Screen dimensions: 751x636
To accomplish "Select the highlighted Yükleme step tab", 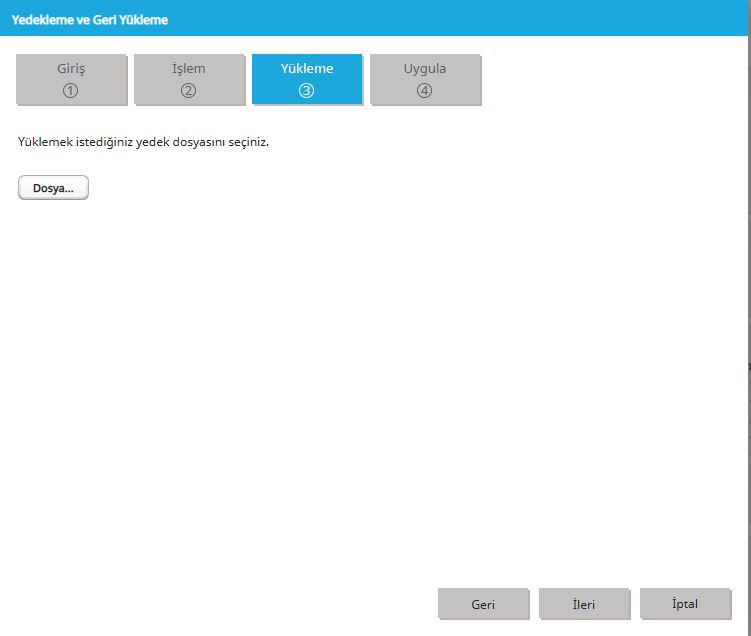I will click(307, 79).
